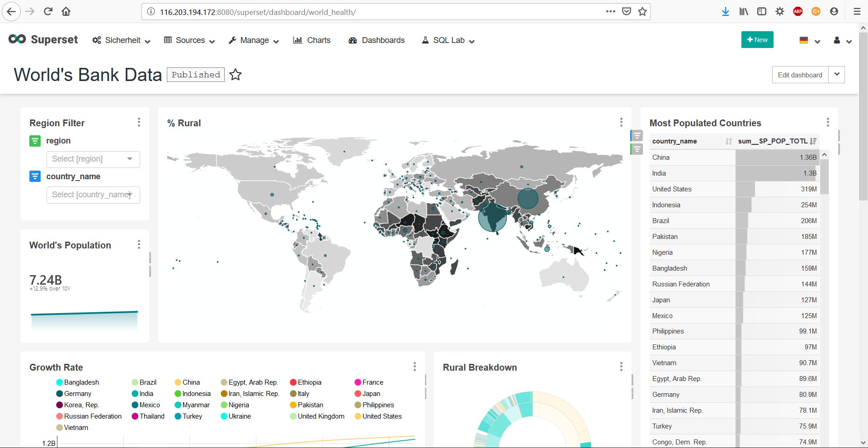Go to the Dashboards page
The height and width of the screenshot is (448, 868).
coord(377,40)
